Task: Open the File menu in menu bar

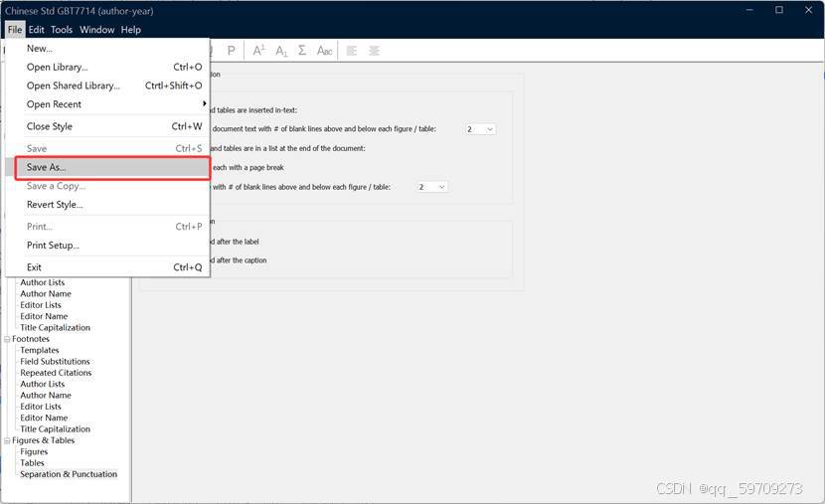Action: (15, 30)
